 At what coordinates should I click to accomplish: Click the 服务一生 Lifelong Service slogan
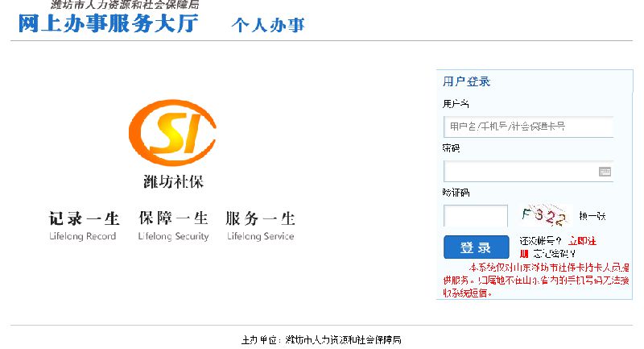(260, 218)
